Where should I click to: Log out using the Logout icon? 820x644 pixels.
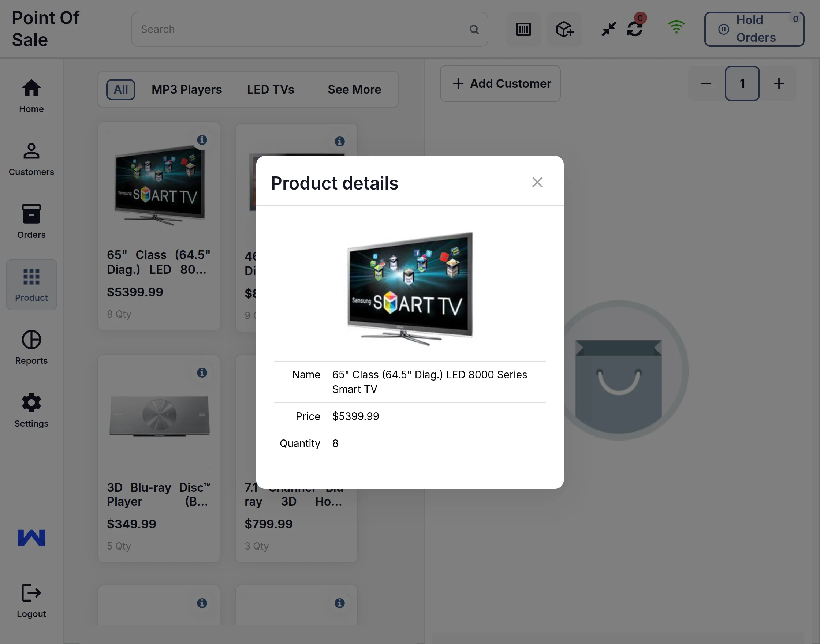click(31, 600)
